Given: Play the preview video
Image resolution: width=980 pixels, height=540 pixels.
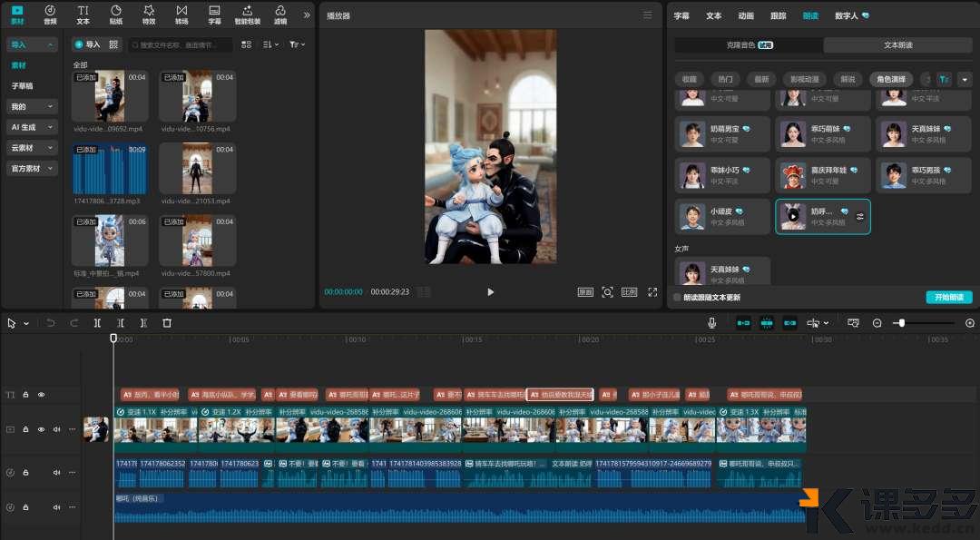Looking at the screenshot, I should (491, 292).
